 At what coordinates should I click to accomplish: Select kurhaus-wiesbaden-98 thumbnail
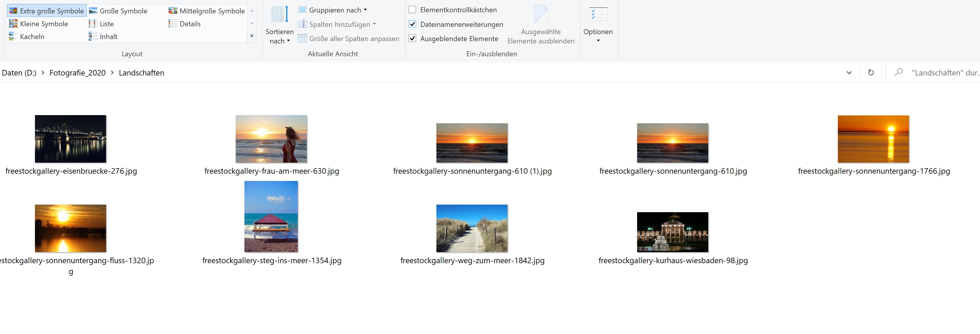673,232
